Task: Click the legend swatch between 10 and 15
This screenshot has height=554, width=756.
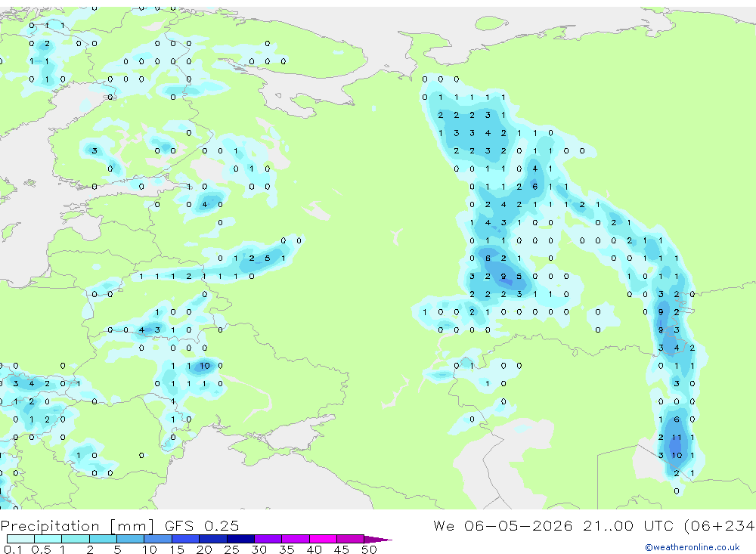Action: click(x=158, y=539)
